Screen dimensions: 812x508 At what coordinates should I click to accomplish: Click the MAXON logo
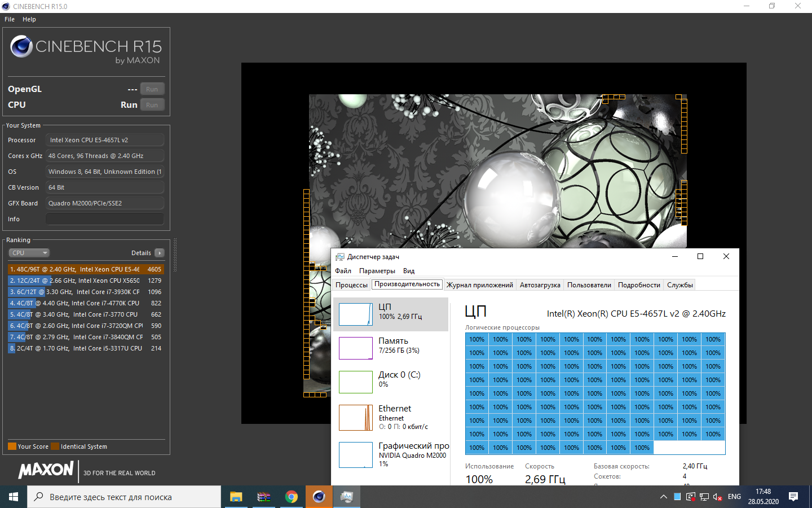46,470
